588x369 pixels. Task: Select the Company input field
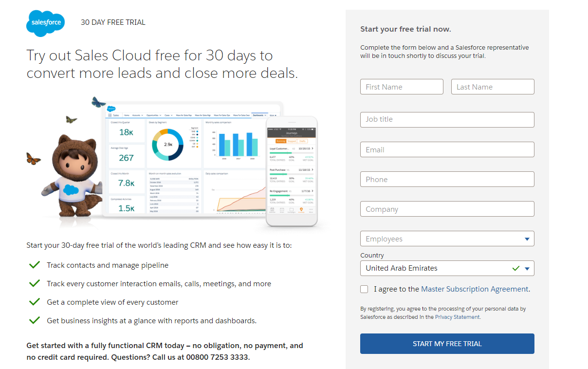pos(447,209)
